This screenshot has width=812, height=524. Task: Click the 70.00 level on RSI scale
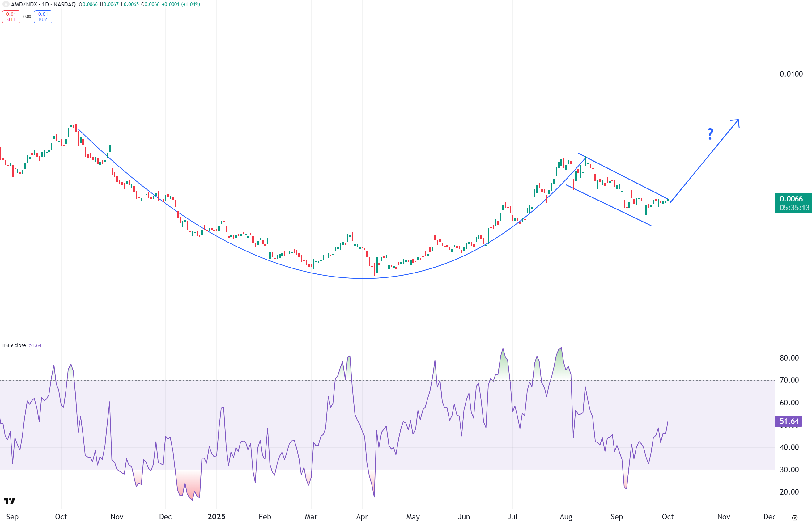coord(789,380)
